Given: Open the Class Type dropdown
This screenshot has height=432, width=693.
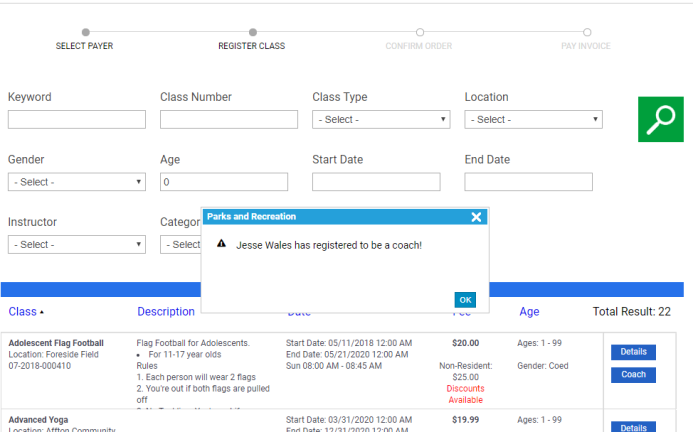Looking at the screenshot, I should point(381,120).
